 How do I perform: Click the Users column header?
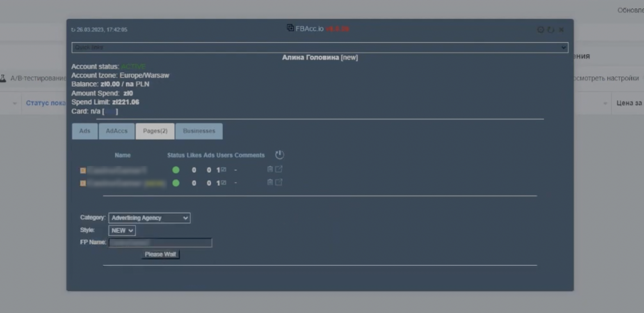(x=224, y=155)
